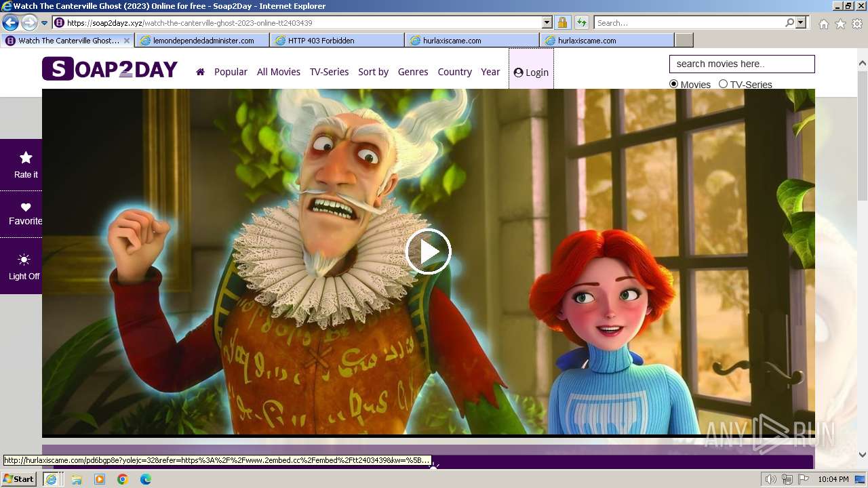Open Microsoft Edge from the taskbar
Viewport: 868px width, 488px height.
coord(146,479)
